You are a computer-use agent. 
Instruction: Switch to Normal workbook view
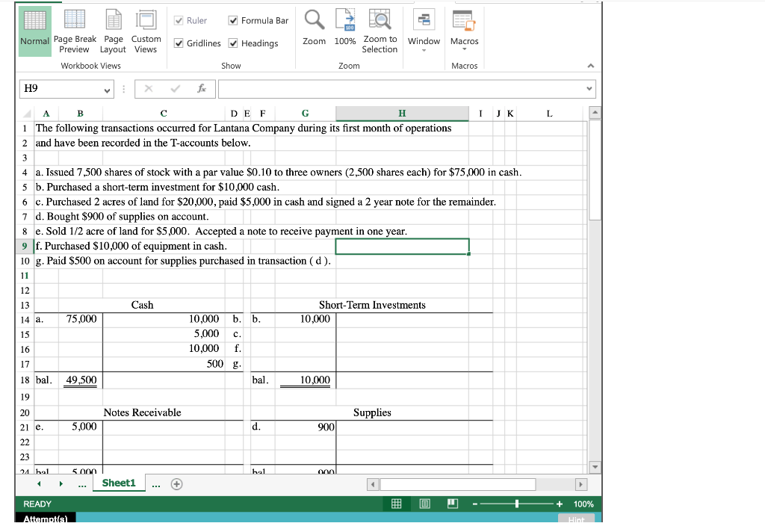pos(34,31)
